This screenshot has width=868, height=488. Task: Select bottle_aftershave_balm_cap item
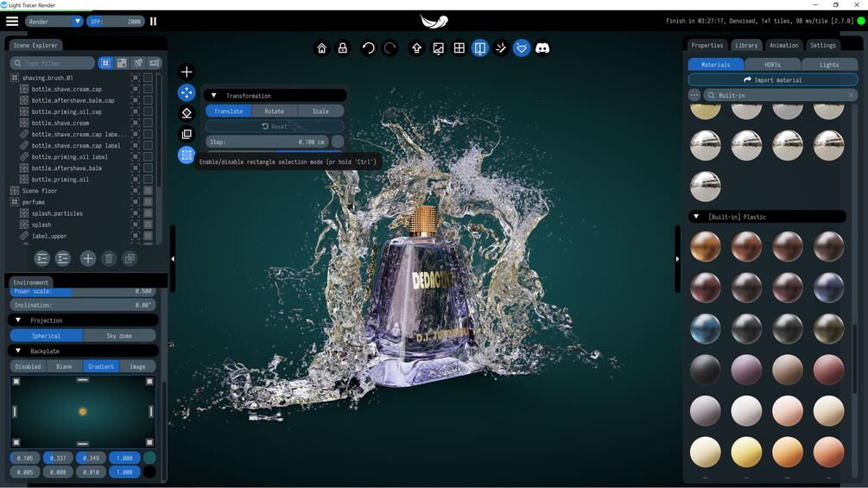point(73,100)
